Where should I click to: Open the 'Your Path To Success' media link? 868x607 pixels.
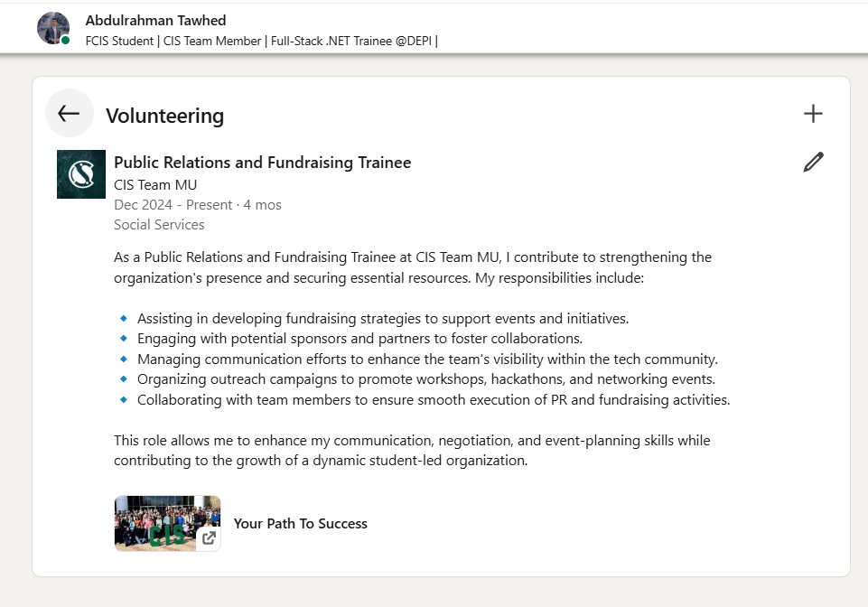click(x=301, y=523)
